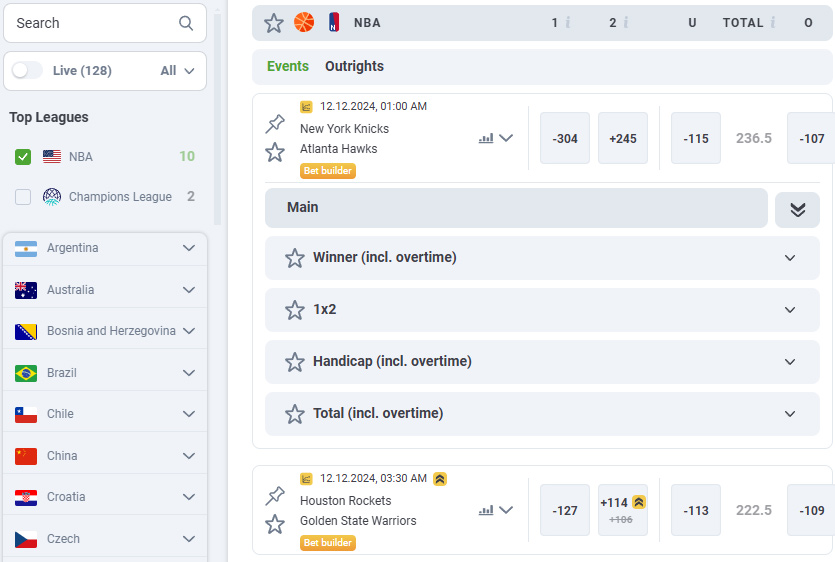Click into the Search field
Screen dimensions: 835x562
[x=105, y=23]
